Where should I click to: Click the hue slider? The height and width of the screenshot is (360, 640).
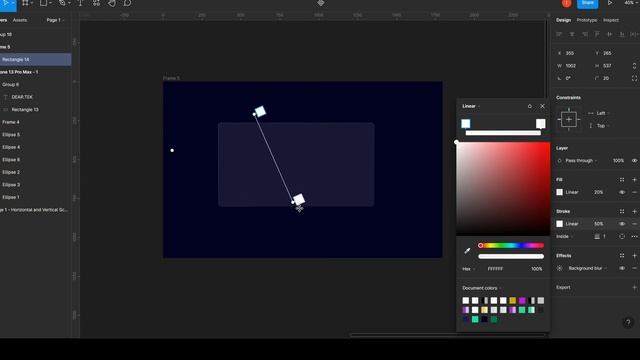(511, 246)
